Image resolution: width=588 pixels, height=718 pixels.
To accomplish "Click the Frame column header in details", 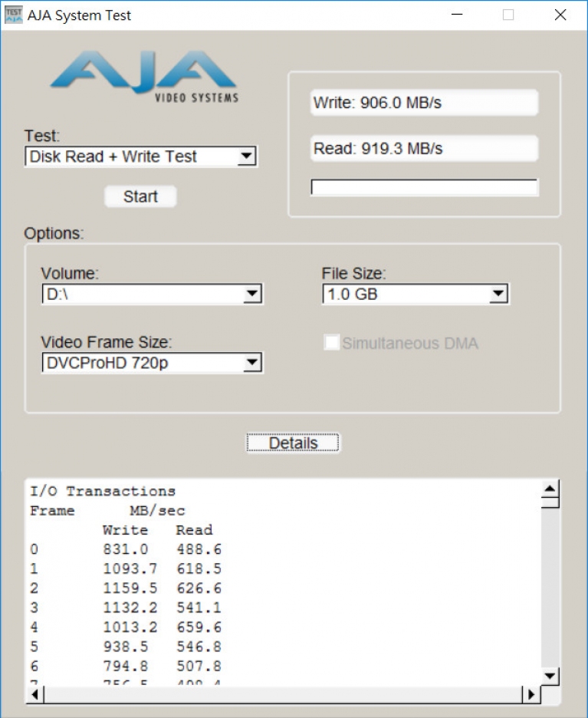I will (x=52, y=511).
